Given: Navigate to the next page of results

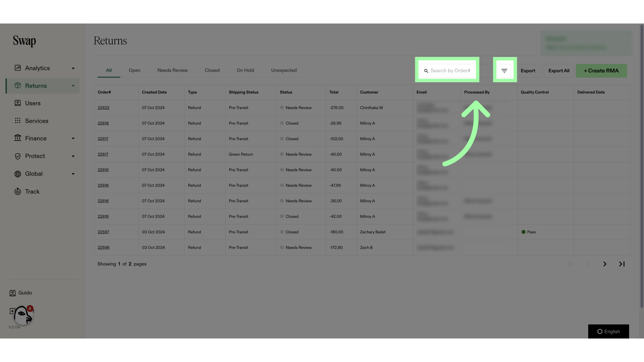Looking at the screenshot, I should [605, 264].
